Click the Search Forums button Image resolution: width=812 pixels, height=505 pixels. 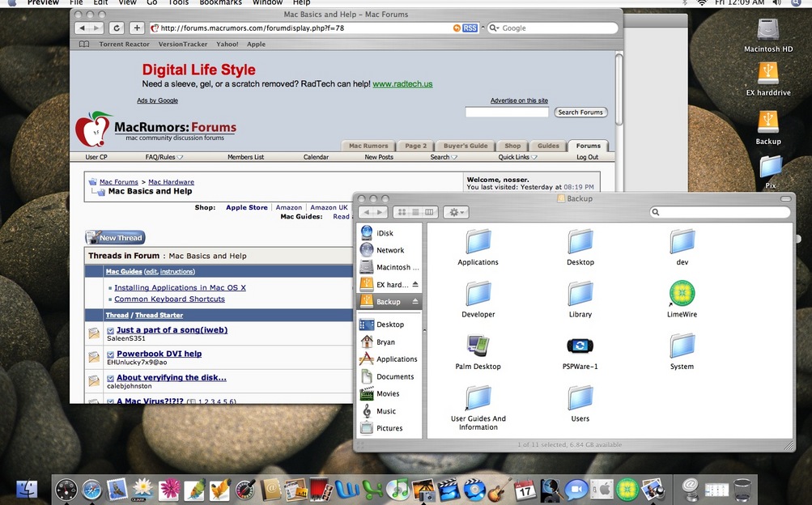pos(580,112)
